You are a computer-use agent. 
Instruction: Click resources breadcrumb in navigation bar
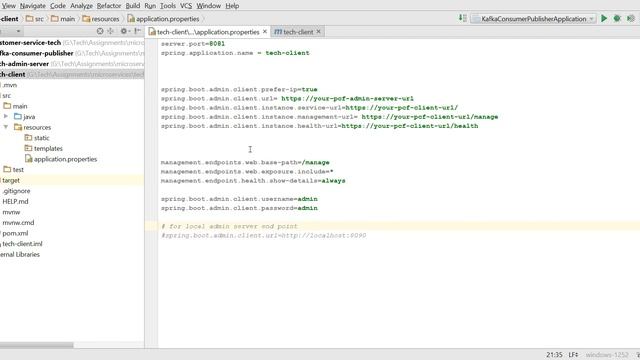pos(101,19)
